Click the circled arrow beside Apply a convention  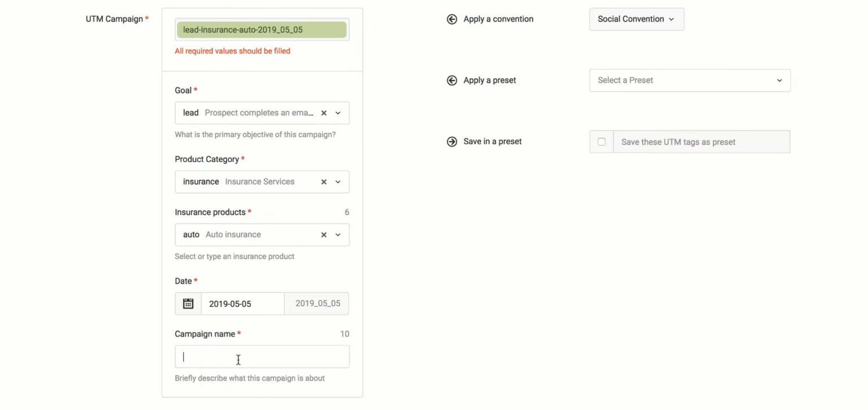click(x=452, y=19)
